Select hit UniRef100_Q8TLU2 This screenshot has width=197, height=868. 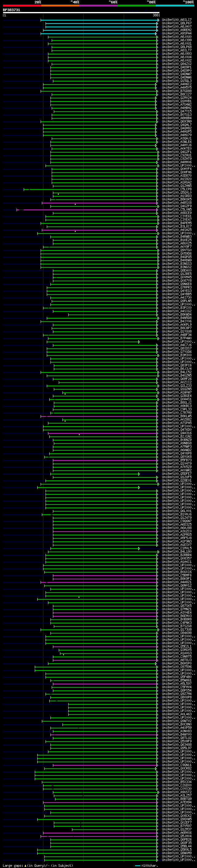coord(177,738)
